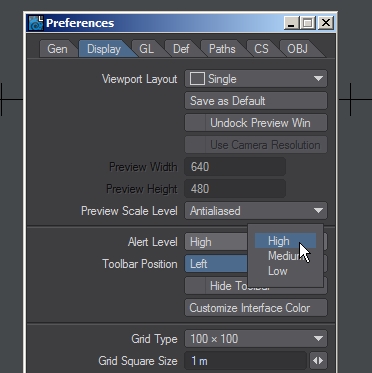
Task: Click the Preview Width field
Action: pos(235,167)
